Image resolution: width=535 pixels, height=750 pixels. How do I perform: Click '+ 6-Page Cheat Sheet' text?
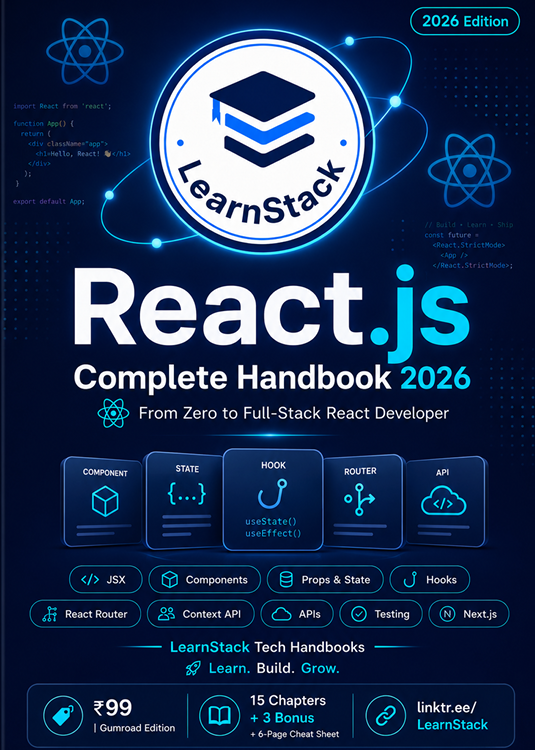pyautogui.click(x=295, y=734)
